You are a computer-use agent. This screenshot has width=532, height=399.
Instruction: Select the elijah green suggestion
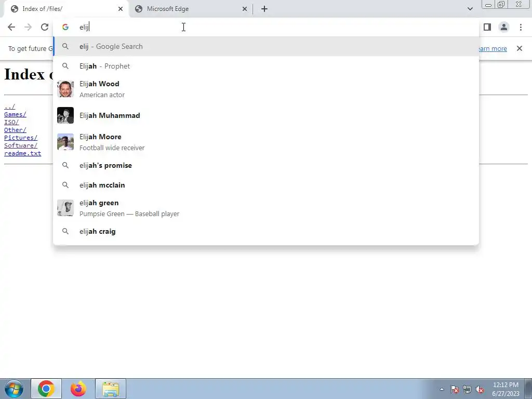(266, 208)
